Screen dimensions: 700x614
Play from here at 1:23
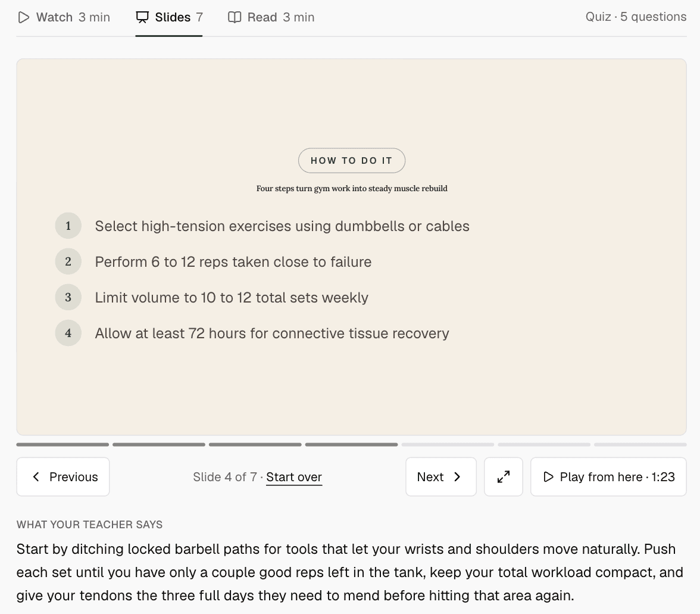608,477
